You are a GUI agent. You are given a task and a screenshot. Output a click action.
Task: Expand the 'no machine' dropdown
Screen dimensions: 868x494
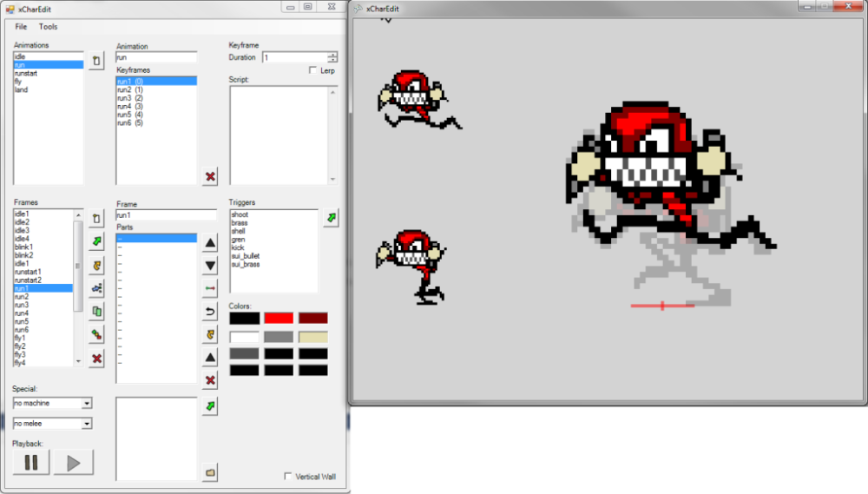tap(87, 404)
